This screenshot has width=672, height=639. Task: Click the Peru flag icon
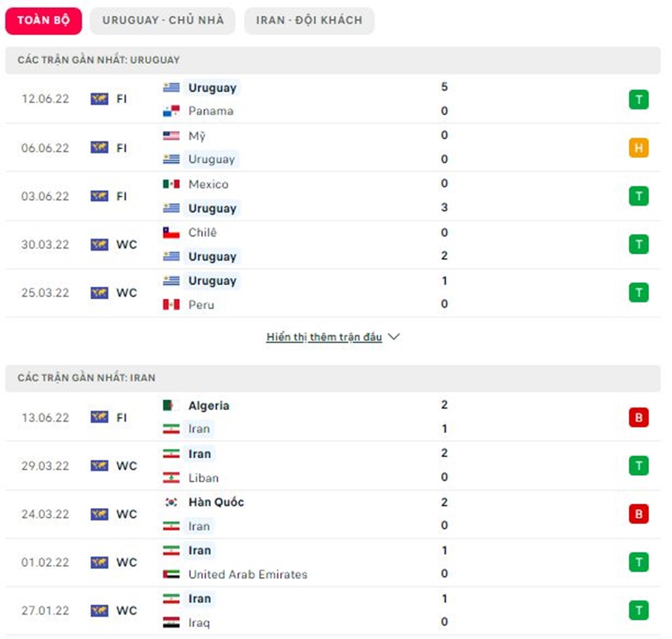point(171,305)
